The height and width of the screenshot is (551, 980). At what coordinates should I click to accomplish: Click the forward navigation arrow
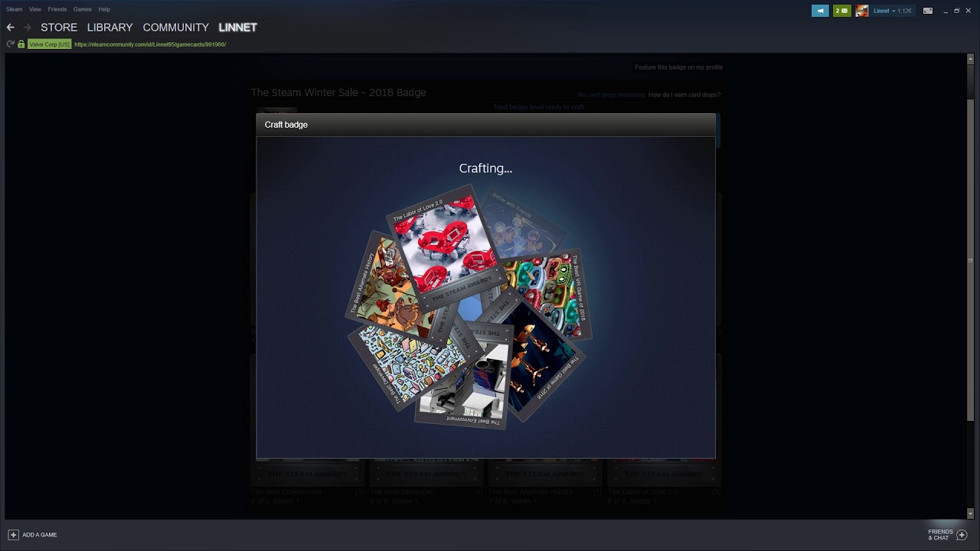(x=28, y=27)
